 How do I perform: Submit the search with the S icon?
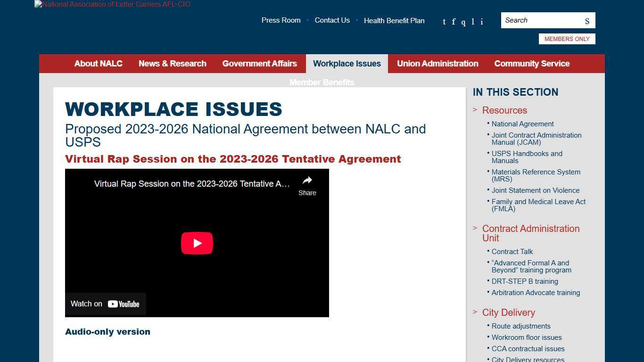point(587,21)
